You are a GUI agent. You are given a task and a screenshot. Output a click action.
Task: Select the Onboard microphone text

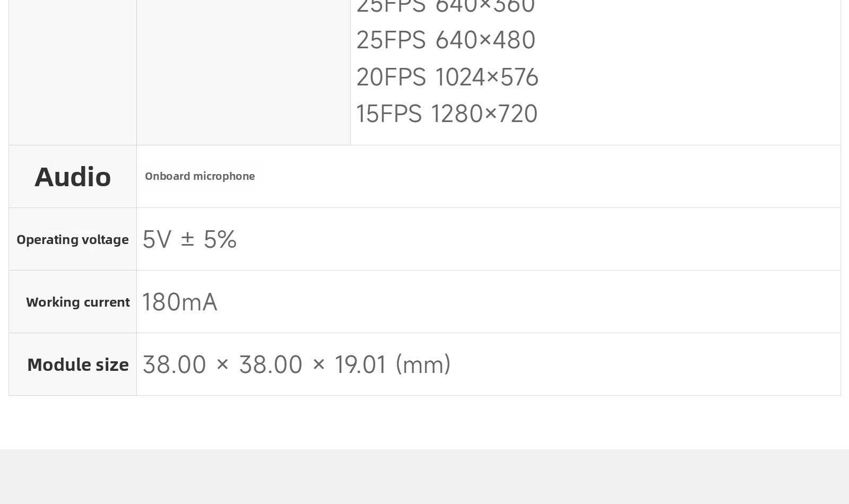200,176
